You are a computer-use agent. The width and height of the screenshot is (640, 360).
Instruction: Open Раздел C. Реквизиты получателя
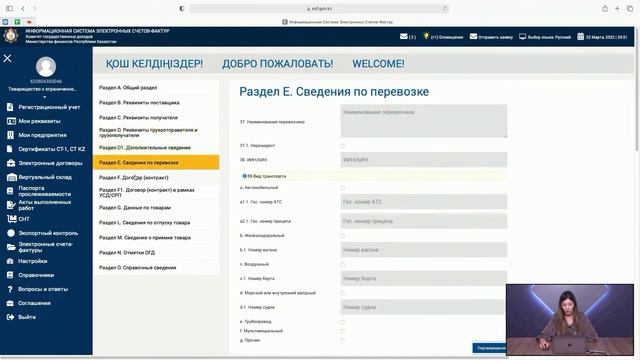point(156,118)
